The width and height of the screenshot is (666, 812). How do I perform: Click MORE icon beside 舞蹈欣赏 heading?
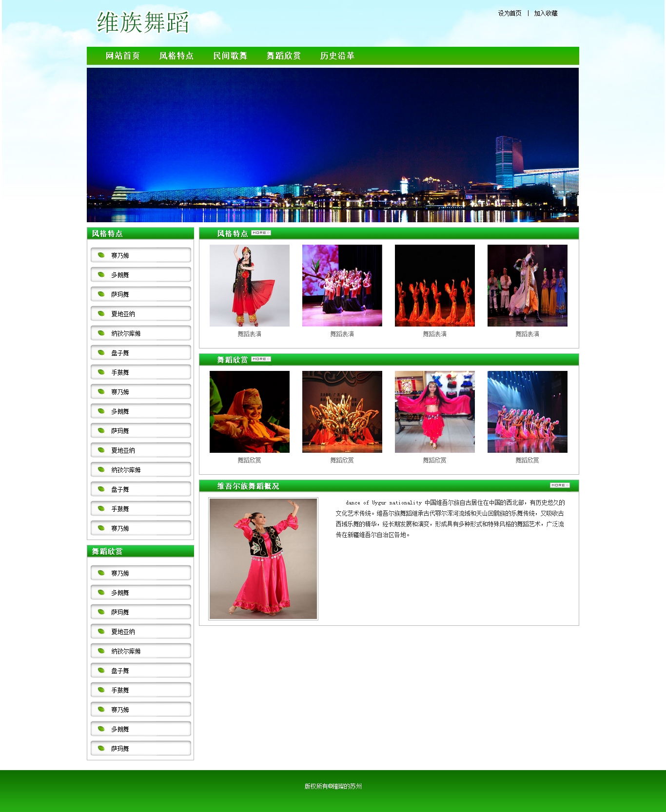click(261, 359)
